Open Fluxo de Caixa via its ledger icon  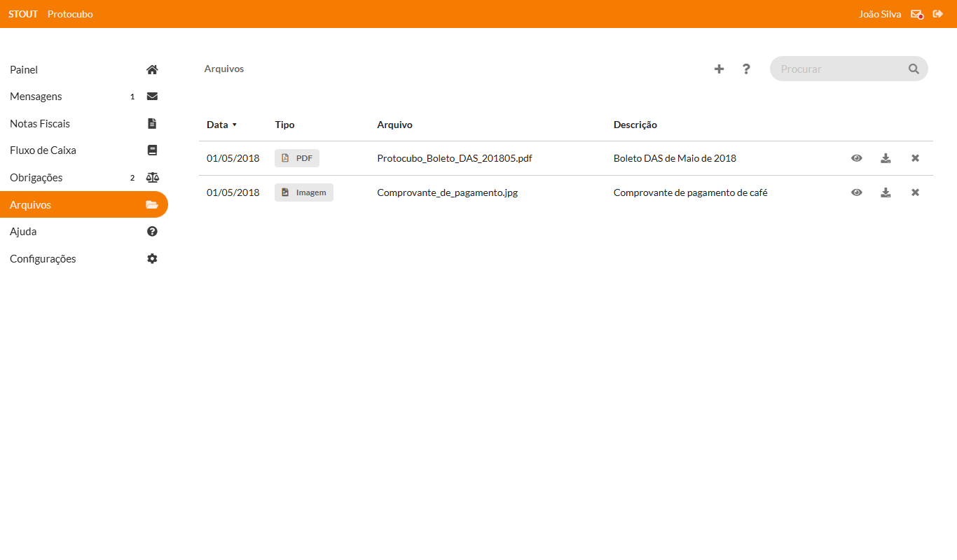152,150
